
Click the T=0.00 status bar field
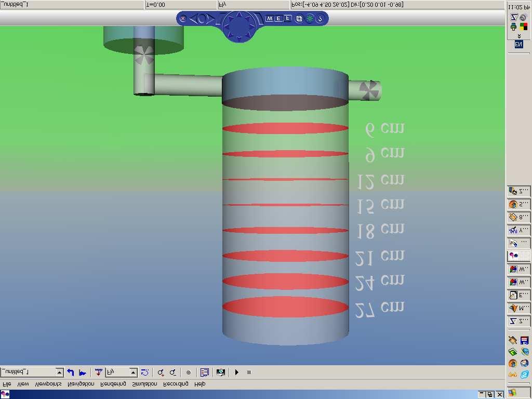point(181,5)
